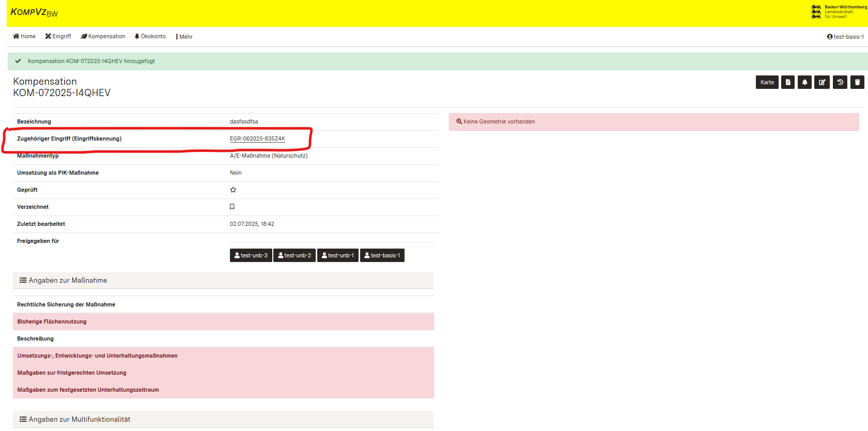
Task: Toggle the Verzeichnet bookmark icon
Action: pyautogui.click(x=232, y=207)
